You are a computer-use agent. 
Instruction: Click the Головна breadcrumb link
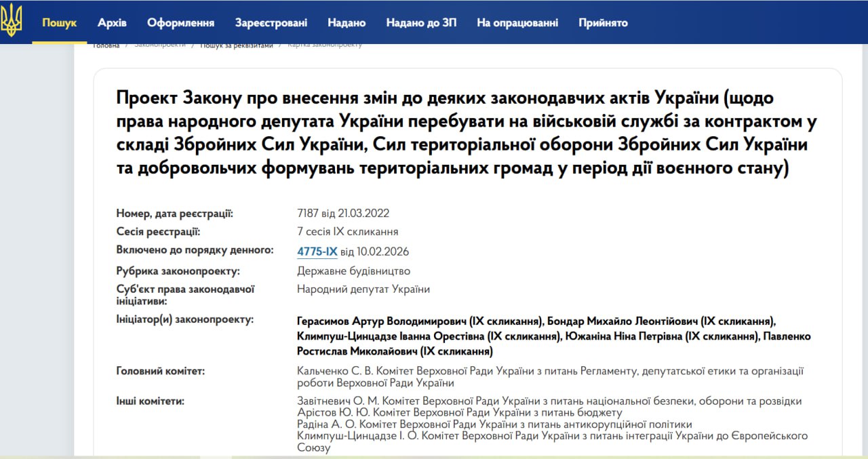tap(106, 45)
